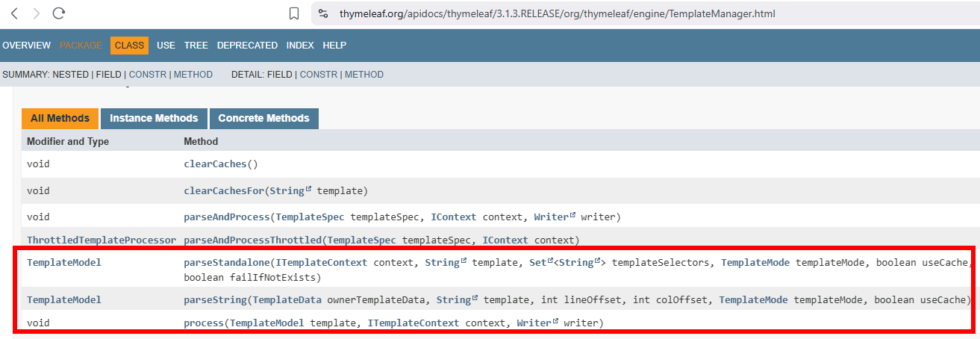
Task: Jump to summary METHOD section
Action: coord(193,75)
